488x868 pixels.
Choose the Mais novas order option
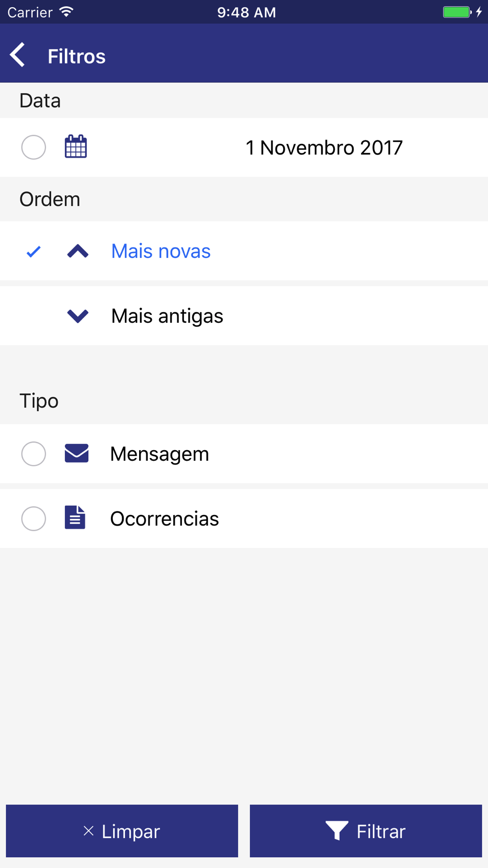pos(161,251)
